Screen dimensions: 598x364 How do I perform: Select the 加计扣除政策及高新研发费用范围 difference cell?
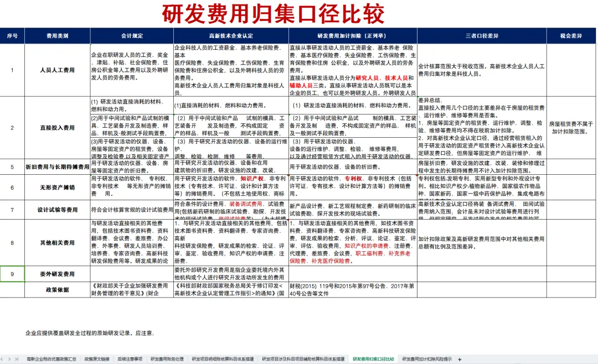482,243
